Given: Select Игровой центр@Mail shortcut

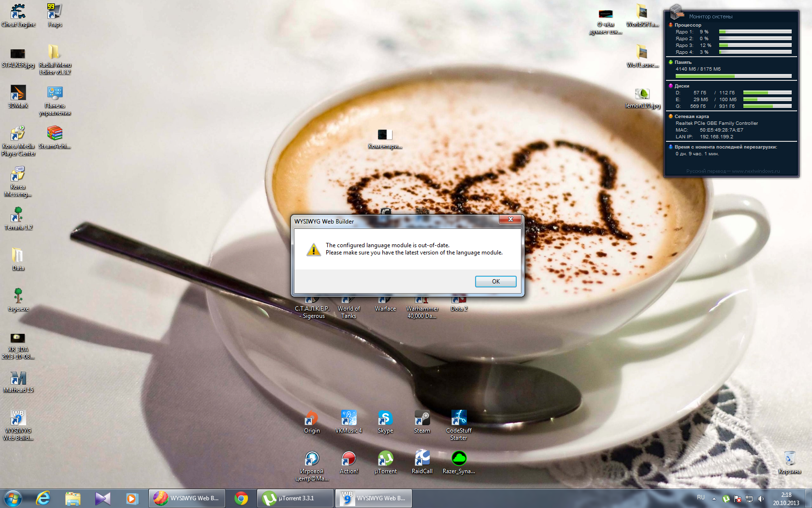Looking at the screenshot, I should click(x=312, y=466).
